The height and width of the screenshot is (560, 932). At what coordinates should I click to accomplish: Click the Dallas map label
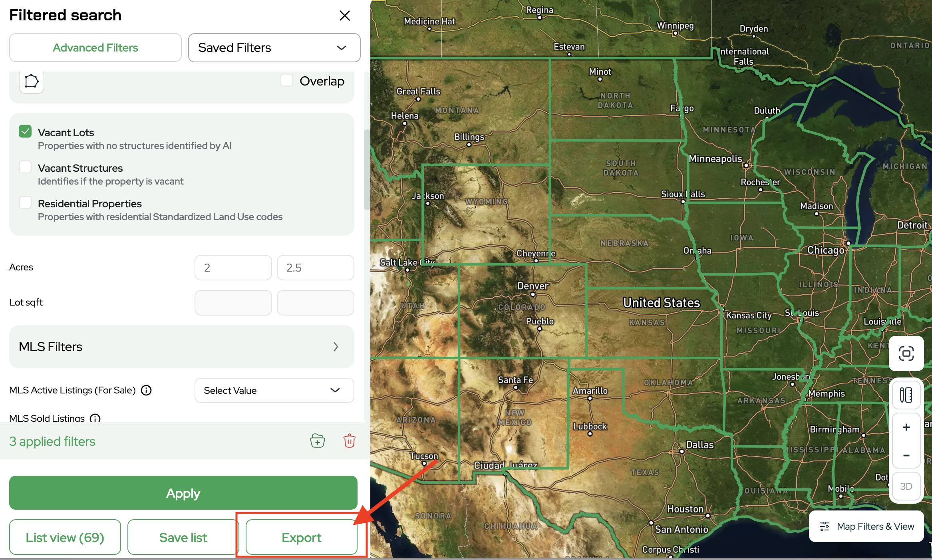coord(699,445)
